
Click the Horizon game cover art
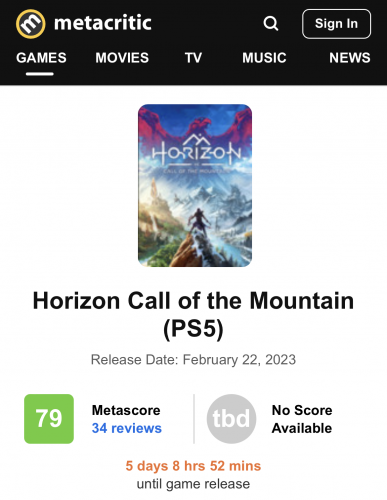(x=195, y=185)
